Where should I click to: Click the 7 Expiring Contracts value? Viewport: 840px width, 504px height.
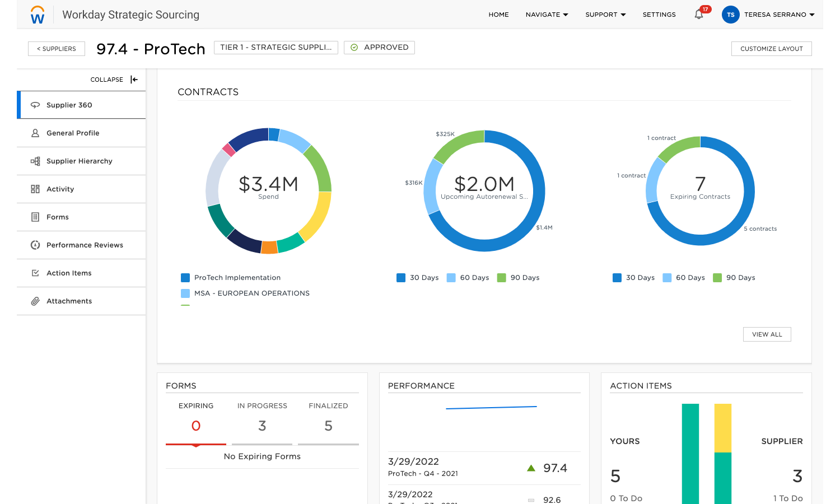[700, 184]
